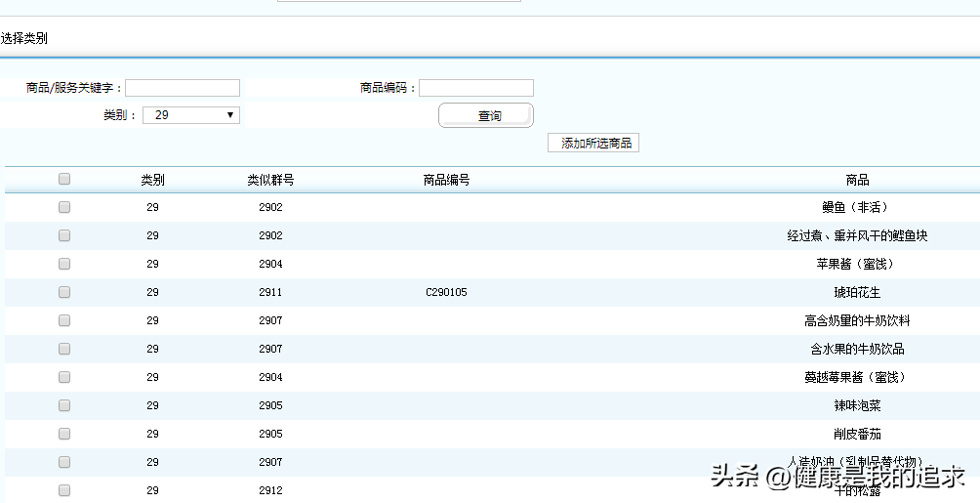The image size is (980, 503).
Task: Select checkbox for 苹果酱（蜜饯）row
Action: (64, 264)
